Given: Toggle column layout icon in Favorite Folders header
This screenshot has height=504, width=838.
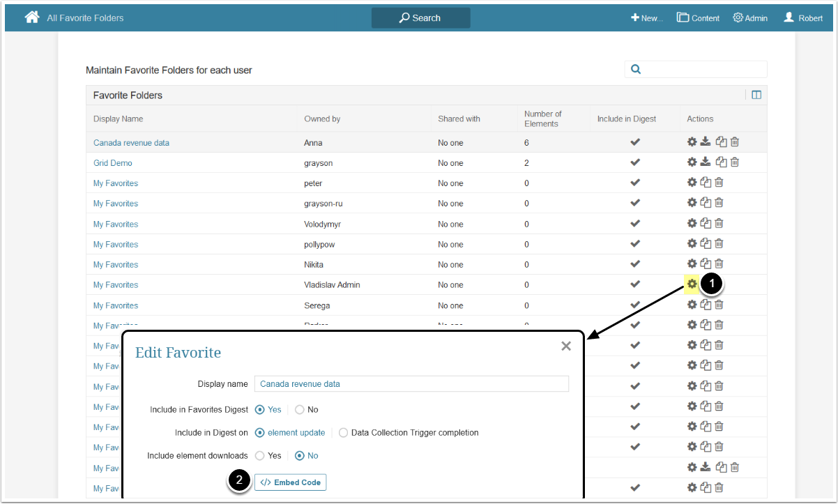Looking at the screenshot, I should [756, 96].
